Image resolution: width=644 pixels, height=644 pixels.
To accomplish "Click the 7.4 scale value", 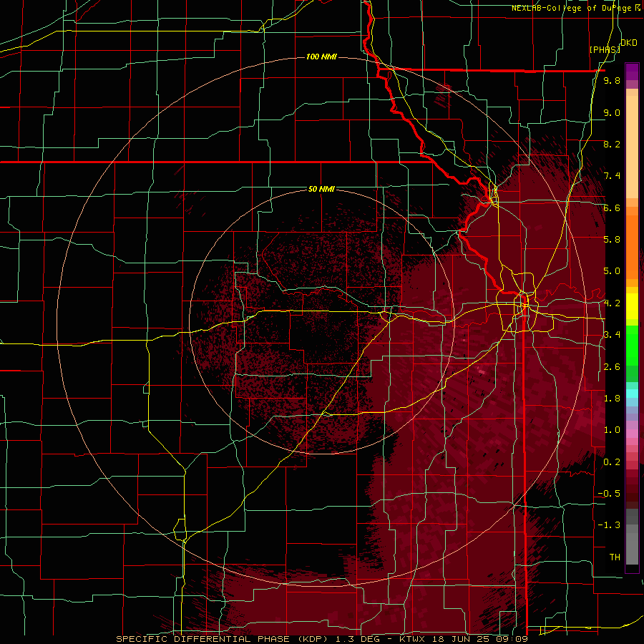I will point(612,176).
